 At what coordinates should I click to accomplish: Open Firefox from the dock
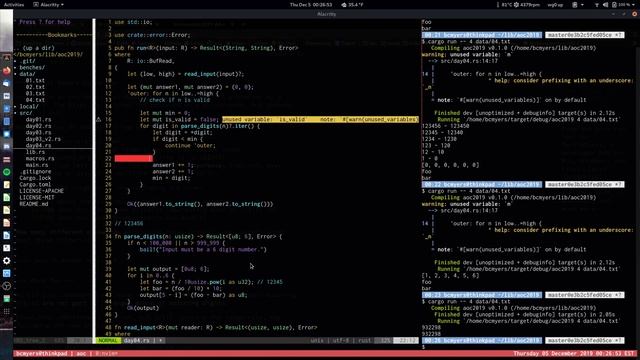click(7, 71)
